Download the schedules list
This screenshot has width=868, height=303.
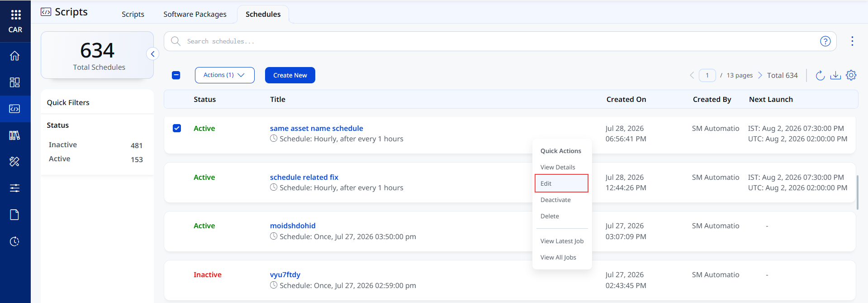(x=836, y=75)
